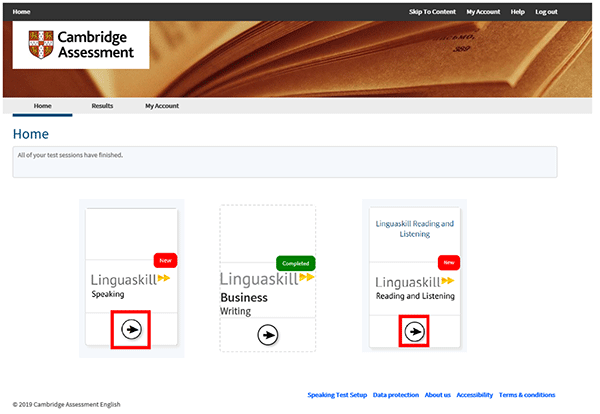Click Log out
600x414 pixels.
tap(546, 11)
